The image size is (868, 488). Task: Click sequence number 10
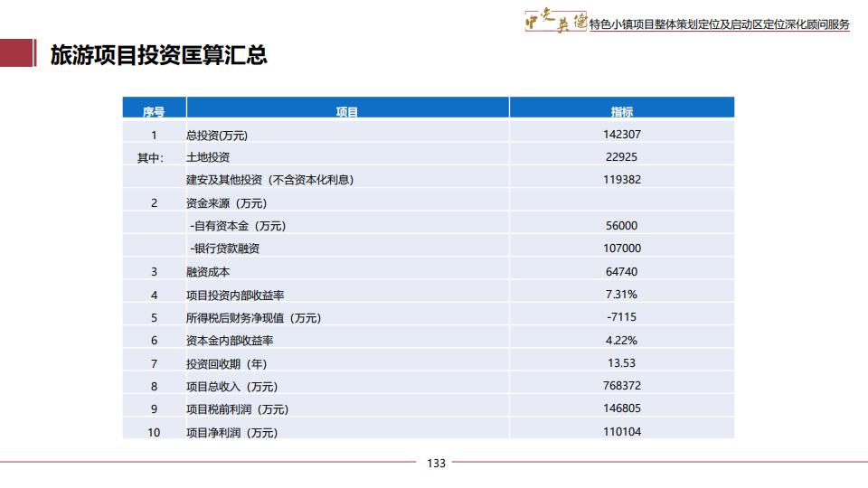(x=154, y=433)
